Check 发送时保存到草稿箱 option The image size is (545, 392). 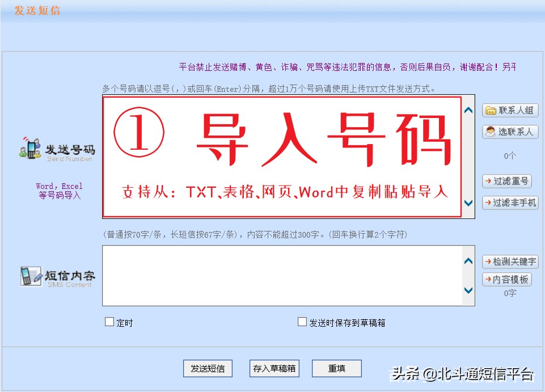pos(302,321)
